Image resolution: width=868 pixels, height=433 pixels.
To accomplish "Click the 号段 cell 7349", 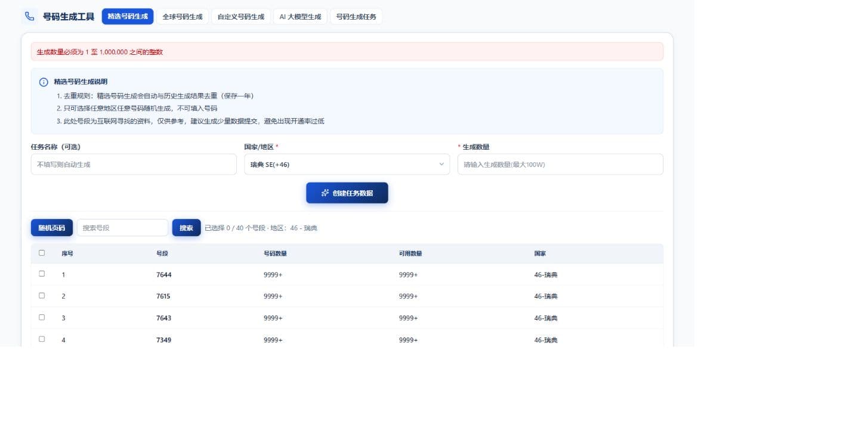I will point(164,340).
